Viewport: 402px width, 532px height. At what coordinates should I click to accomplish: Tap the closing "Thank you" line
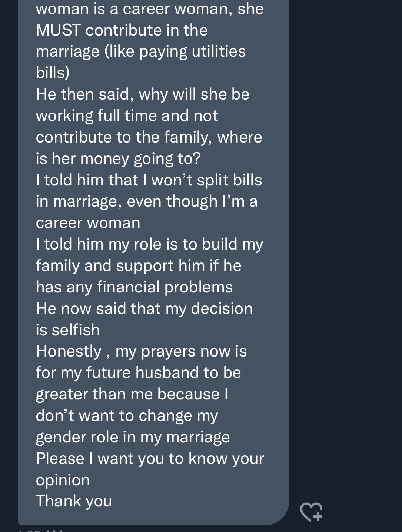74,501
